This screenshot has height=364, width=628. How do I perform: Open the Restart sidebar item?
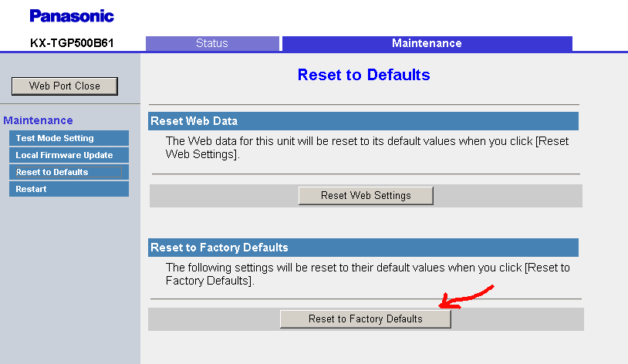[69, 189]
